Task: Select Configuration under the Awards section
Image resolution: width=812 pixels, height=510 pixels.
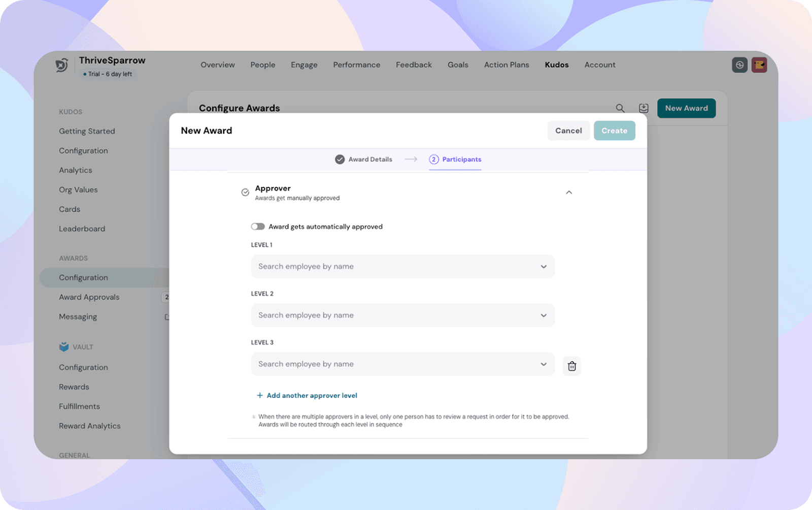Action: 104,278
